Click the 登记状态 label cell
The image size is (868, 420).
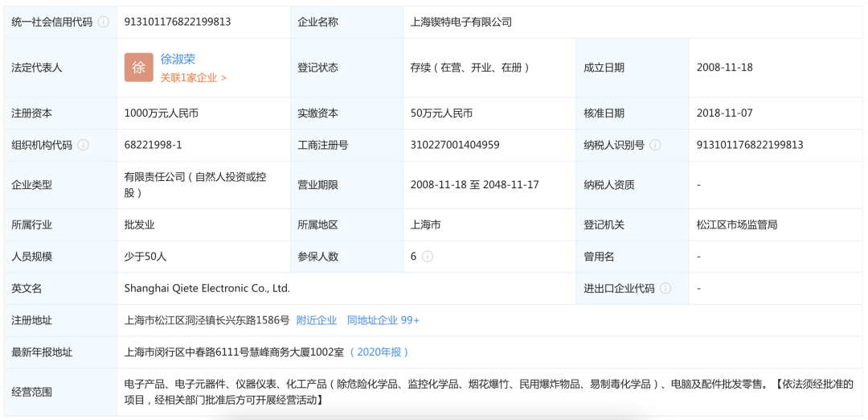[x=347, y=68]
